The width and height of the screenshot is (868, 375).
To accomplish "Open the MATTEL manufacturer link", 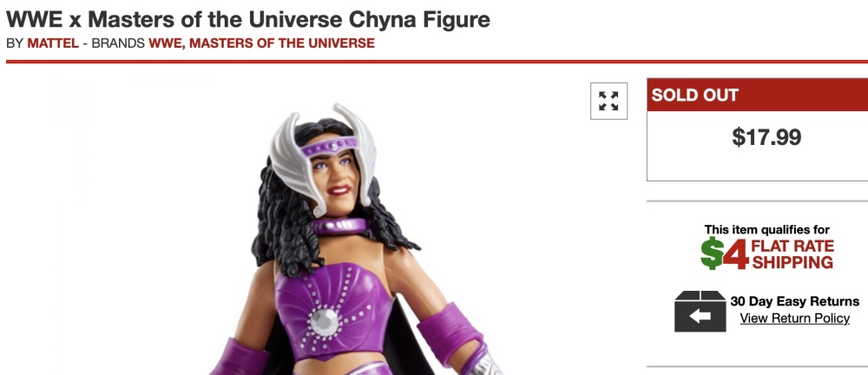I will pos(53,43).
